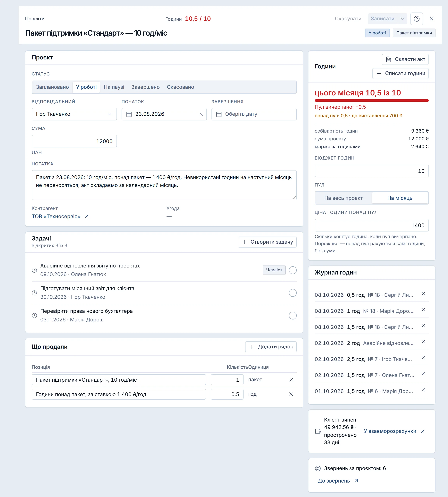Remove journal entry 1 год Марія Доро…
This screenshot has width=448, height=497.
[423, 310]
